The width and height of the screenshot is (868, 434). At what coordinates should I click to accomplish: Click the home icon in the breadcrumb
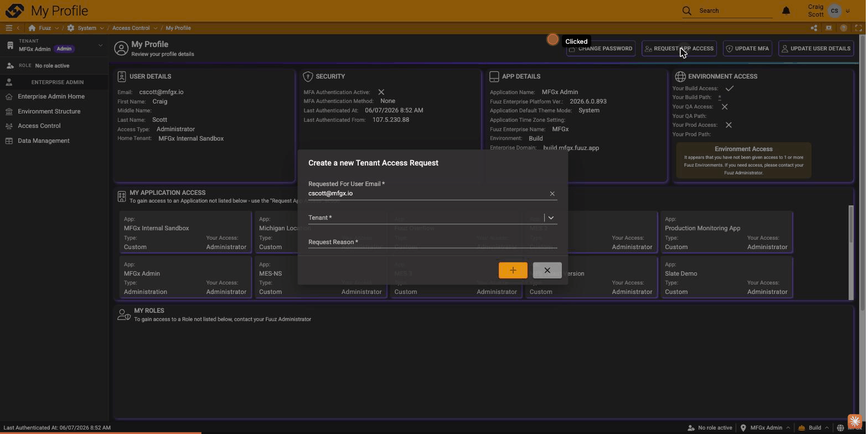coord(32,28)
